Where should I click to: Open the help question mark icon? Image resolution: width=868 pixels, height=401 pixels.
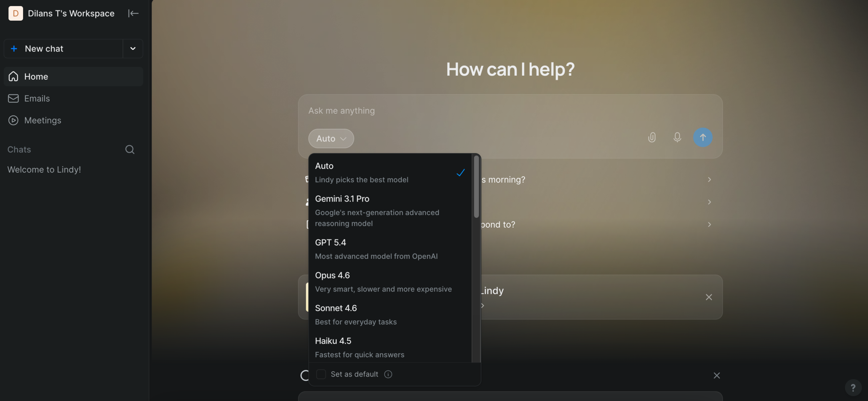click(853, 387)
